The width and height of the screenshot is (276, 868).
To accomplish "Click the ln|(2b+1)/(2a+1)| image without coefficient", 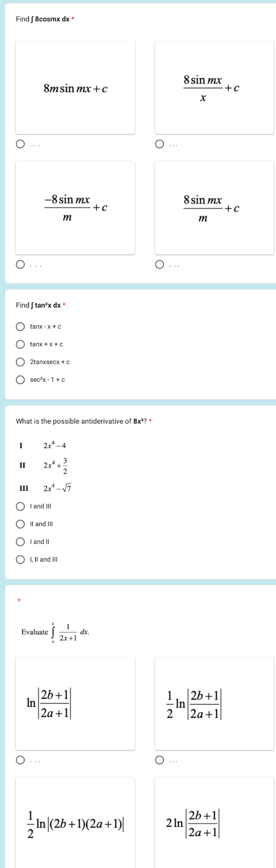I will (75, 704).
